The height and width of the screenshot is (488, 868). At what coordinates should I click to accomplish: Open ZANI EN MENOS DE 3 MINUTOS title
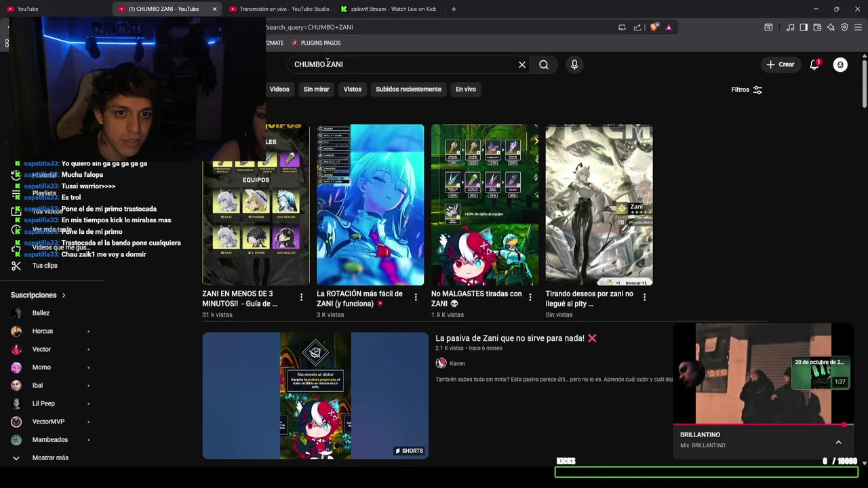[x=239, y=299]
